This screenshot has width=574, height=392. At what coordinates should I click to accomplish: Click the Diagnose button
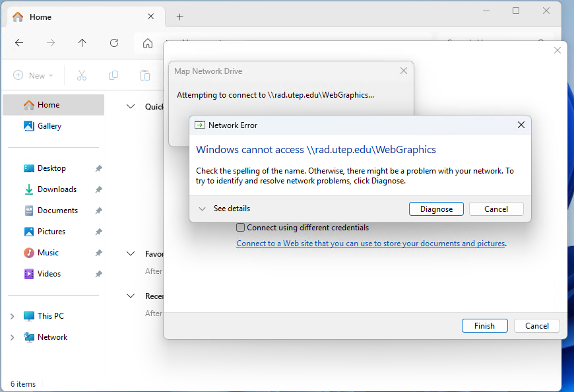[x=436, y=209]
